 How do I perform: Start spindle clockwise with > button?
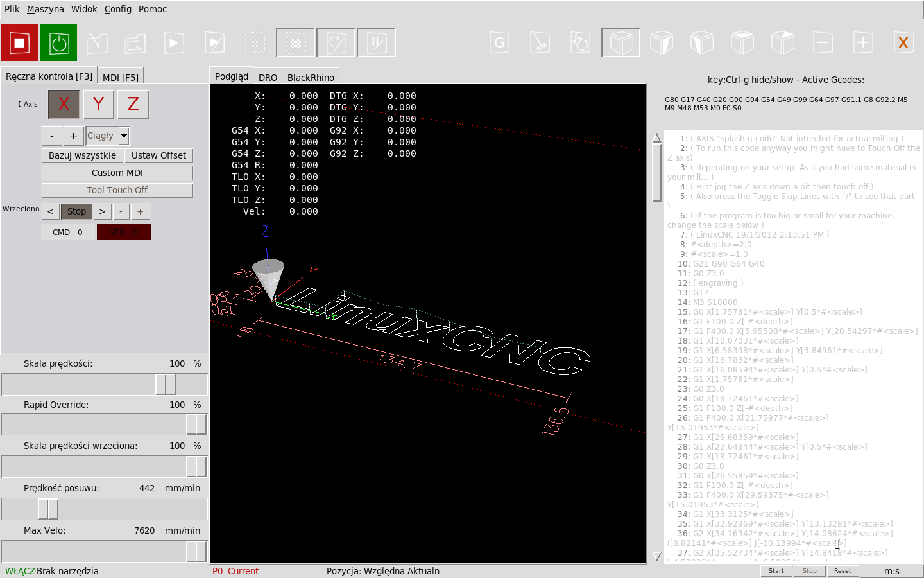(102, 211)
